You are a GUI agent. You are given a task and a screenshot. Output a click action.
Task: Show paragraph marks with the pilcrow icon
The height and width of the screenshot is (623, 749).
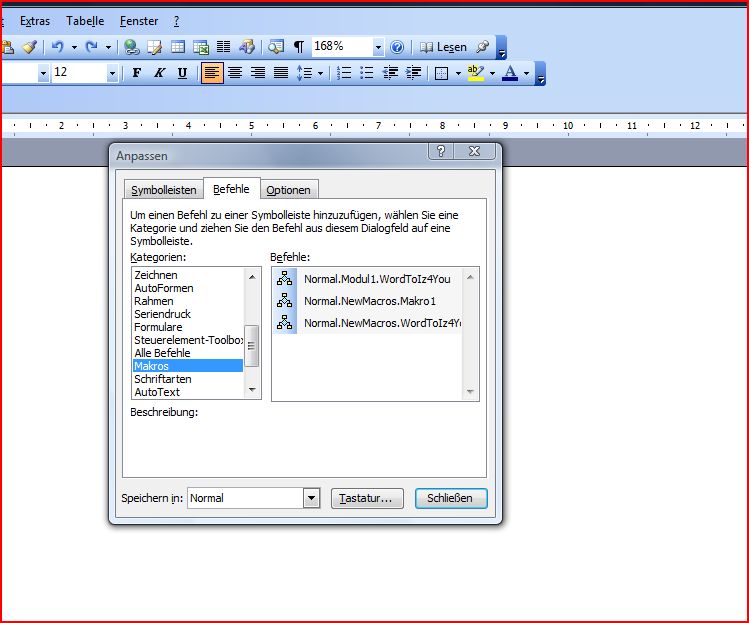point(298,47)
